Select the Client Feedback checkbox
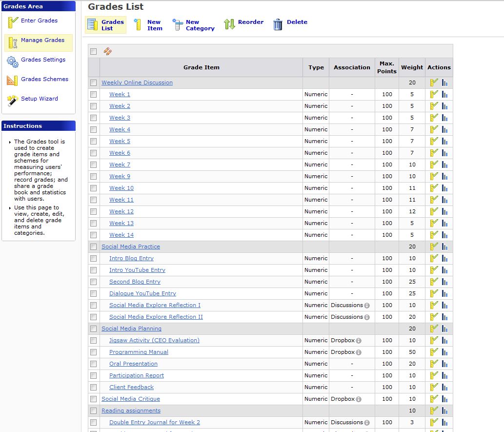The image size is (504, 432). 94,387
